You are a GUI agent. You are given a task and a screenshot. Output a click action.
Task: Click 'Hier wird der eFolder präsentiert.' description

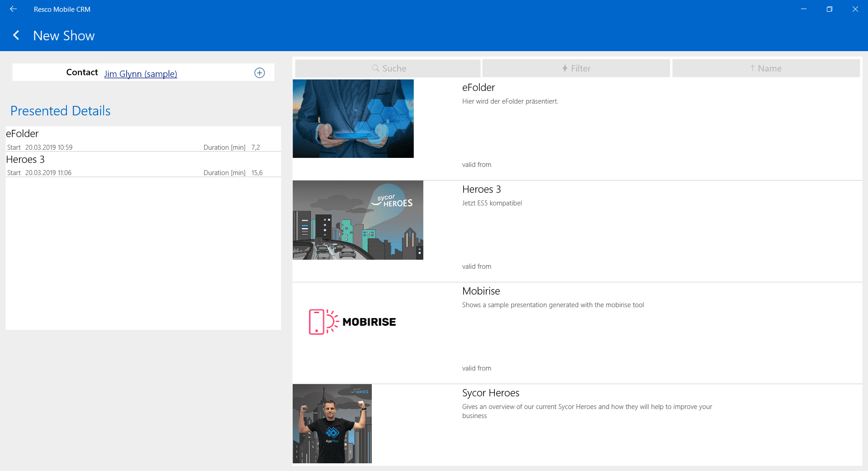tap(510, 101)
